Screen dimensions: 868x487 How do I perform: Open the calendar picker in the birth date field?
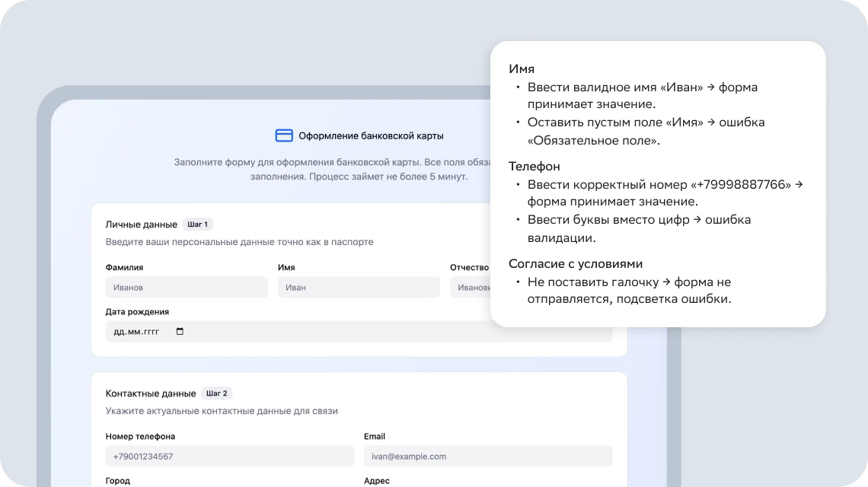(180, 332)
